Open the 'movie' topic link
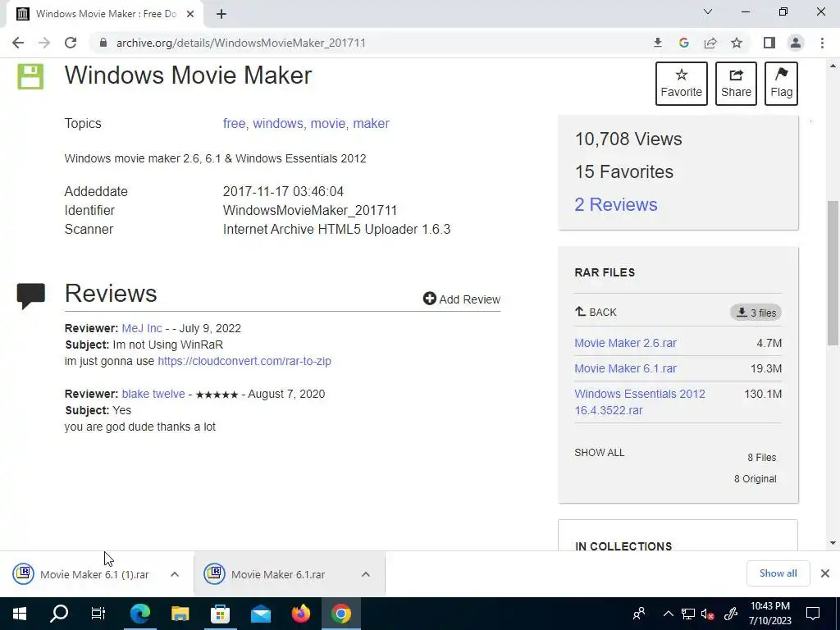Image resolution: width=840 pixels, height=630 pixels. 328,124
